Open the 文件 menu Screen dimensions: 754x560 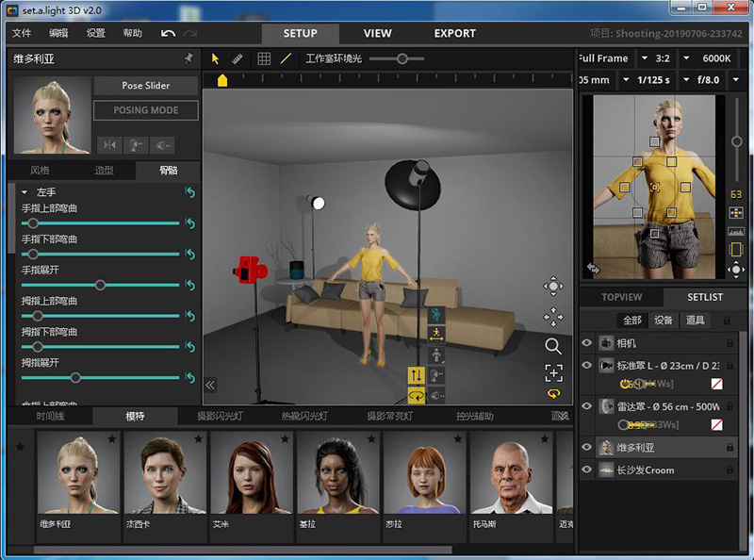click(22, 33)
